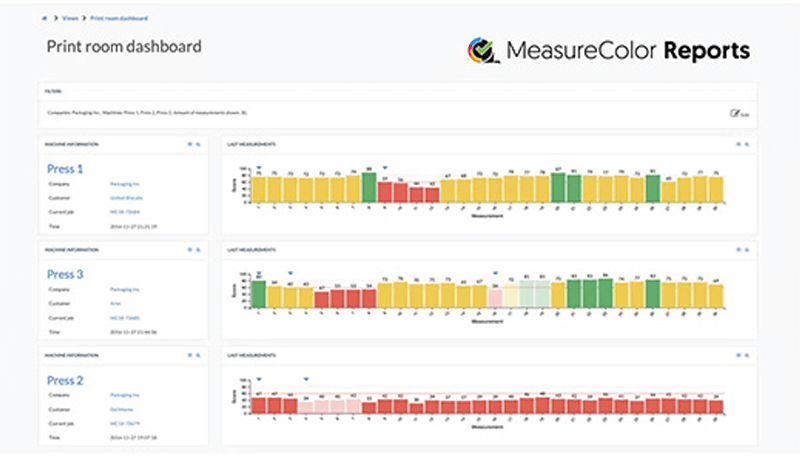Click second blue triangle marker above Press 1 red bars
Image resolution: width=800 pixels, height=470 pixels.
385,167
